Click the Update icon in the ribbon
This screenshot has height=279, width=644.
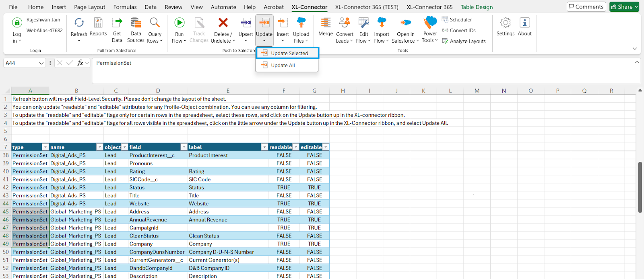pos(264,23)
